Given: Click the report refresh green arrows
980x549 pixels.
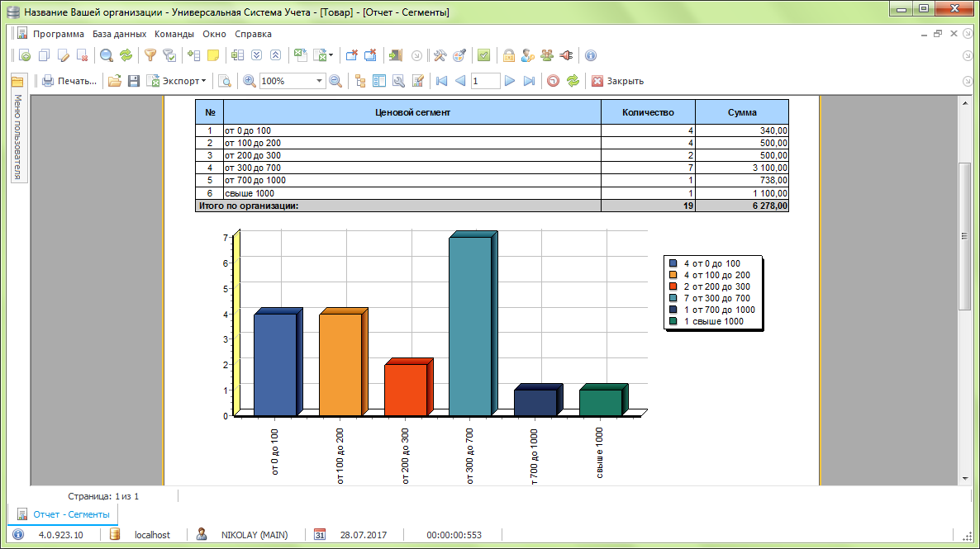Looking at the screenshot, I should click(x=573, y=81).
